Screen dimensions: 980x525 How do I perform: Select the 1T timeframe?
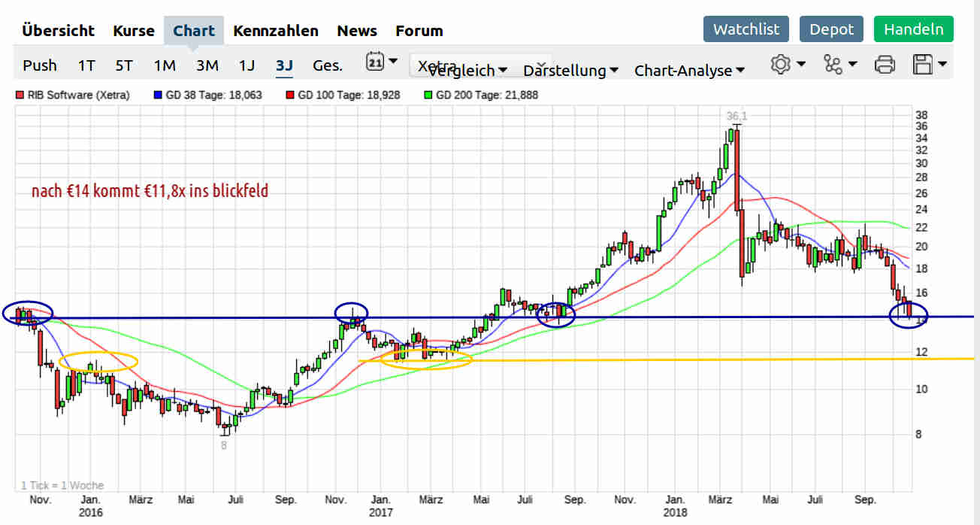tap(86, 65)
